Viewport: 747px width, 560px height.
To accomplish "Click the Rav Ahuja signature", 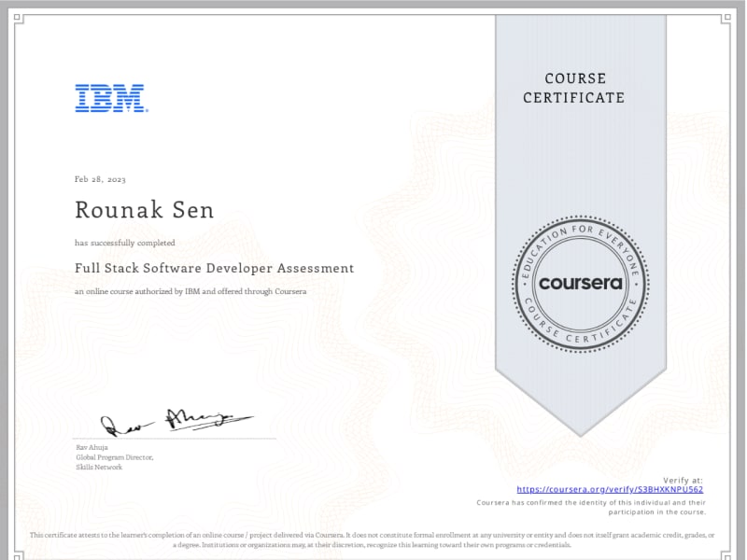I will [176, 422].
